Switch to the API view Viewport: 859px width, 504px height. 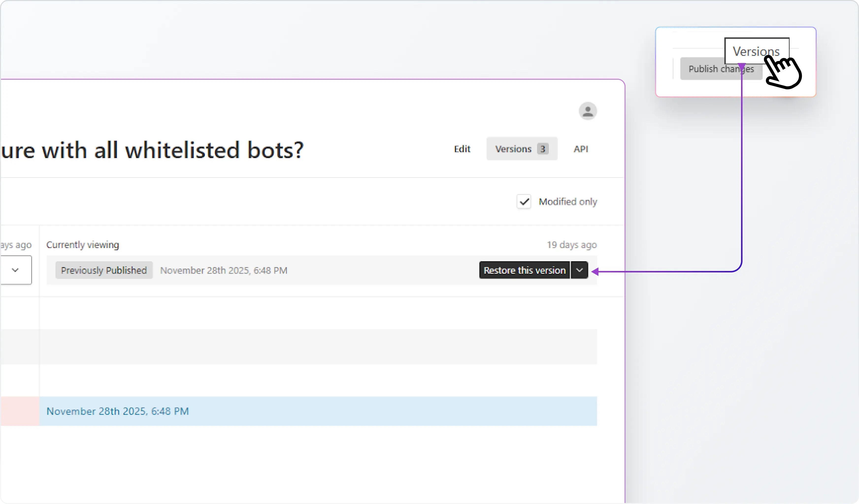pos(581,149)
